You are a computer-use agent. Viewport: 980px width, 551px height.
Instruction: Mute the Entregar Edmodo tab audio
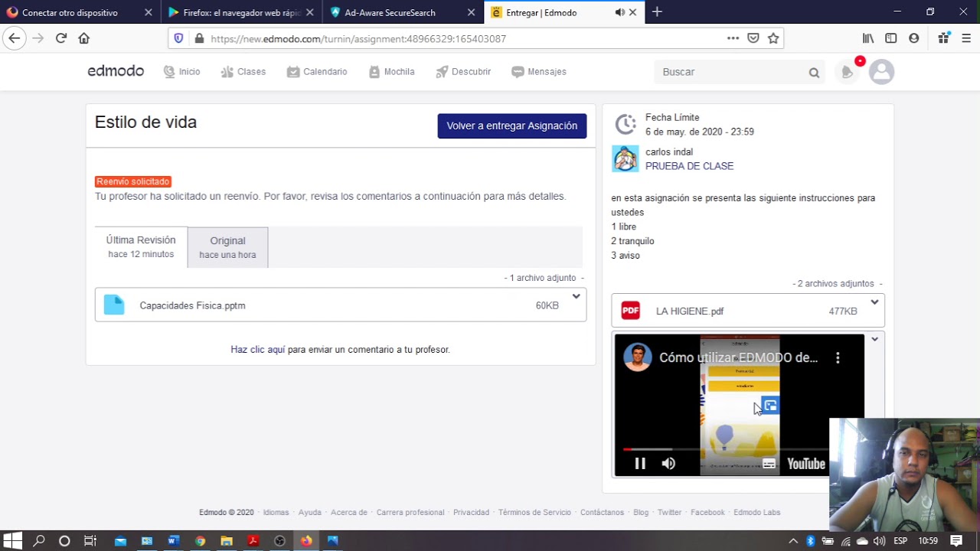619,12
